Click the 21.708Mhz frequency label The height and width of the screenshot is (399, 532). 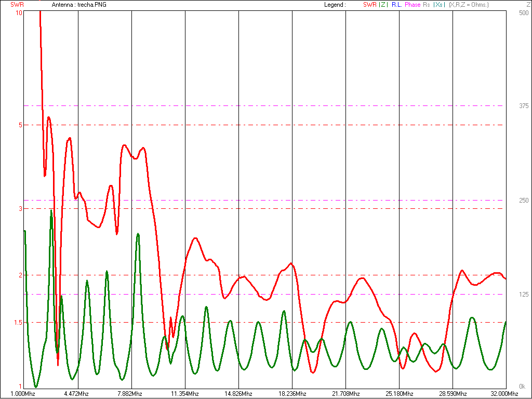click(345, 394)
